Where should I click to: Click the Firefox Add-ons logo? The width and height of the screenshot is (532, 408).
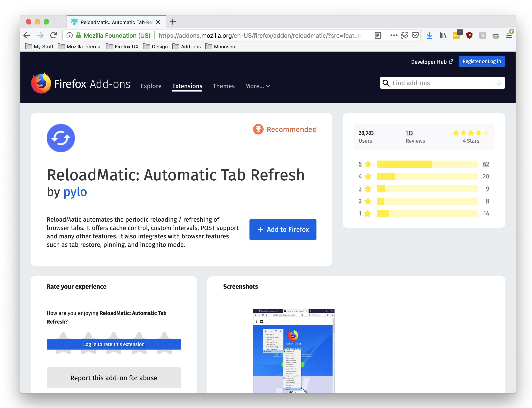click(81, 83)
